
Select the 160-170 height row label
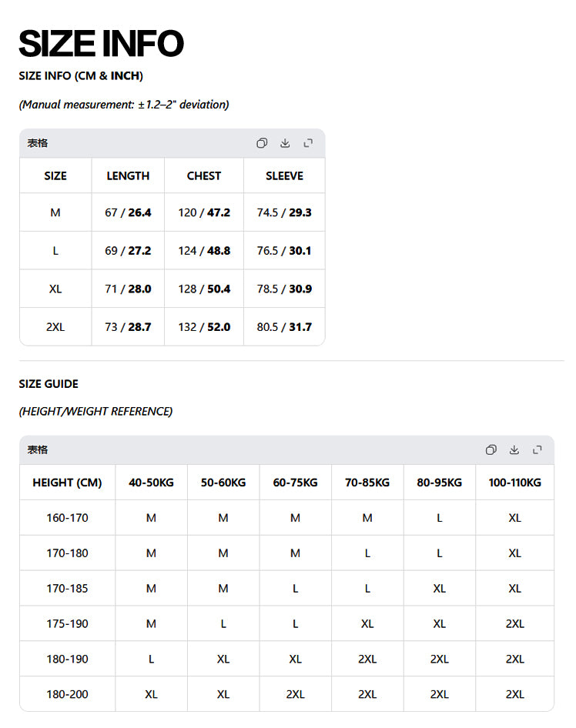(67, 518)
